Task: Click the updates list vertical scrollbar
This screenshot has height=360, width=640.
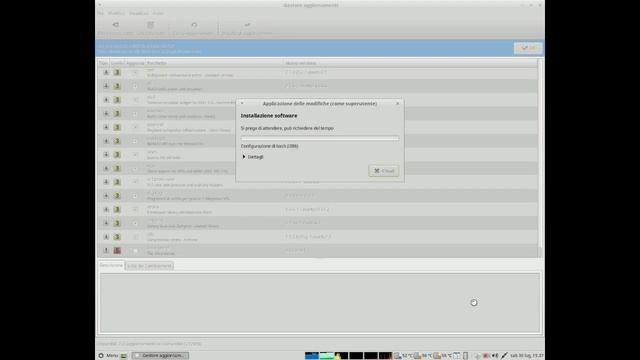Action: point(540,158)
